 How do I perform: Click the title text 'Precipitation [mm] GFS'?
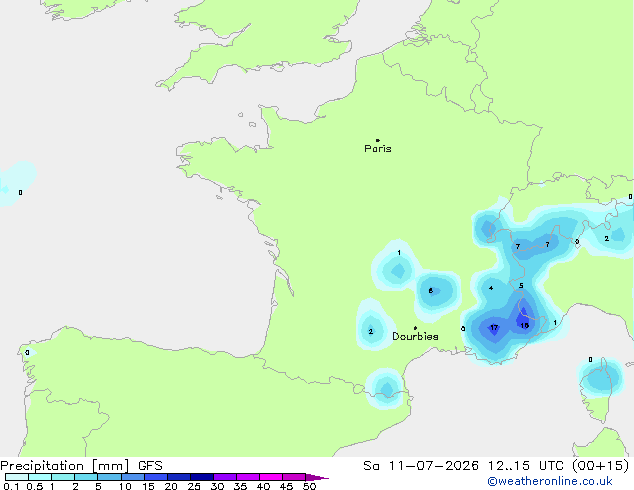pyautogui.click(x=81, y=466)
